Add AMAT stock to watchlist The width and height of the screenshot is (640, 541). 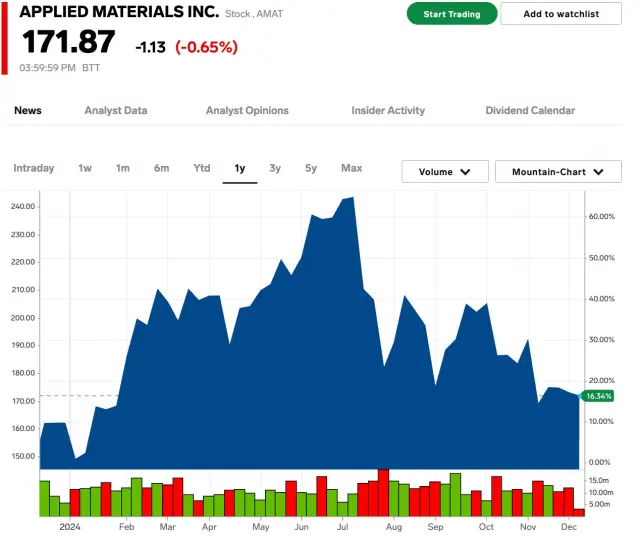(560, 14)
